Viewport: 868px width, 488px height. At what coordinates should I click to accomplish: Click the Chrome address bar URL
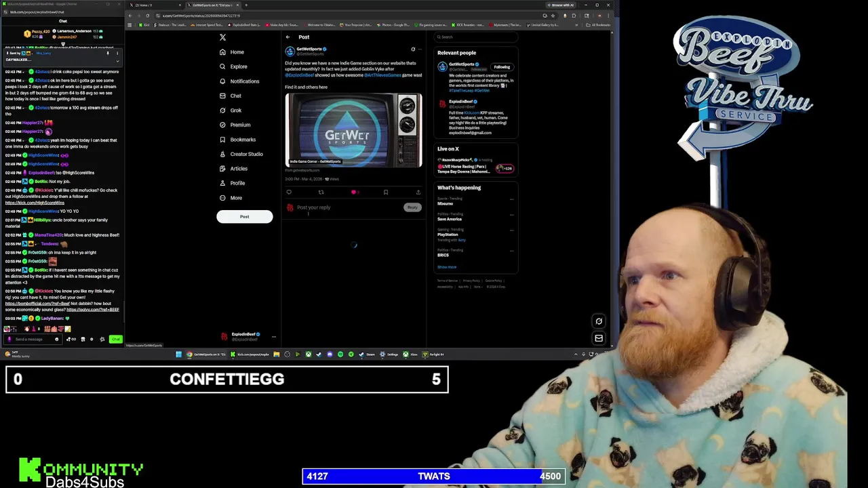point(201,16)
